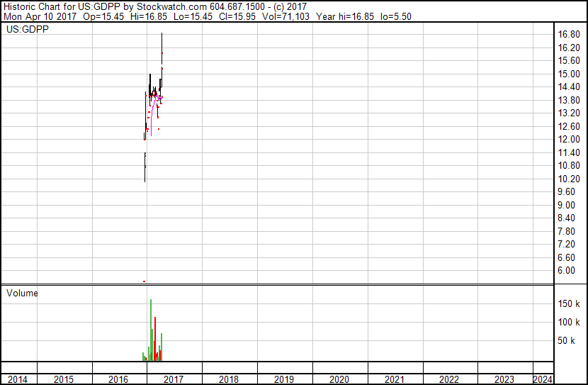The image size is (588, 385).
Task: Click the Year hi=16.85 value
Action: (x=345, y=16)
